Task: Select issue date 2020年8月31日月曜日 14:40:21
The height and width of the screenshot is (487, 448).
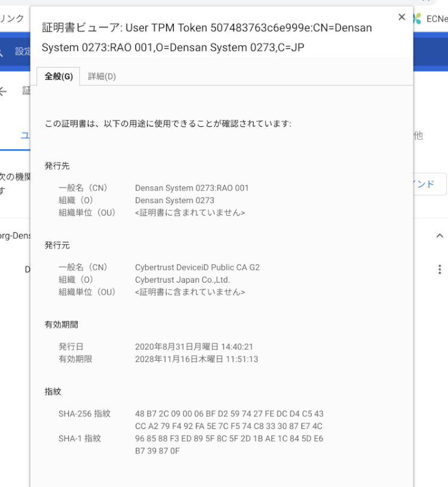Action: pos(194,347)
